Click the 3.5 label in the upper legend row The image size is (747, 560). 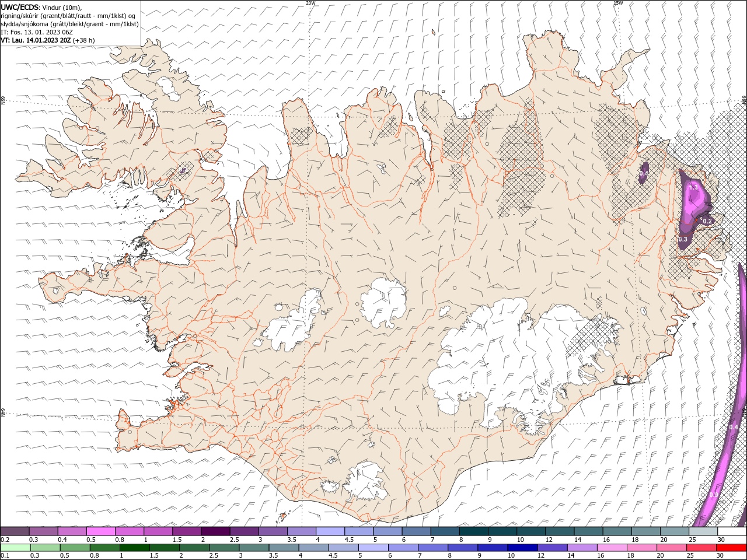pyautogui.click(x=292, y=540)
